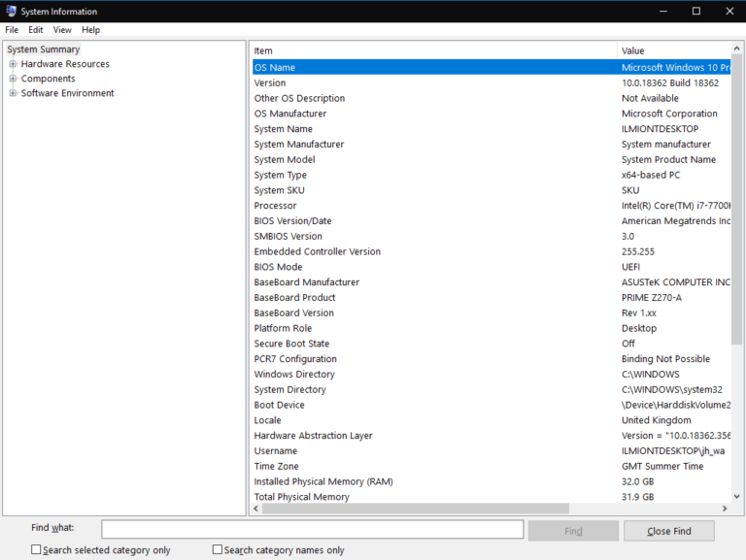This screenshot has height=560, width=746.
Task: Select the Other OS Description row
Action: tap(492, 98)
